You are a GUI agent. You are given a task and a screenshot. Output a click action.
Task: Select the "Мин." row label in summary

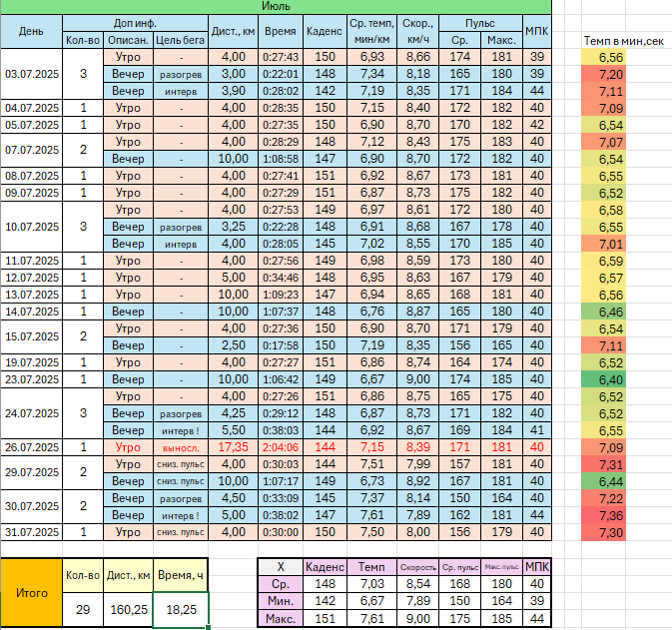click(279, 602)
